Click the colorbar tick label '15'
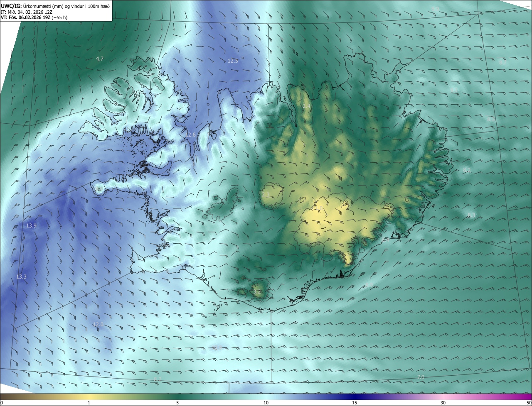Screen dimensions: 532x406 (355, 403)
